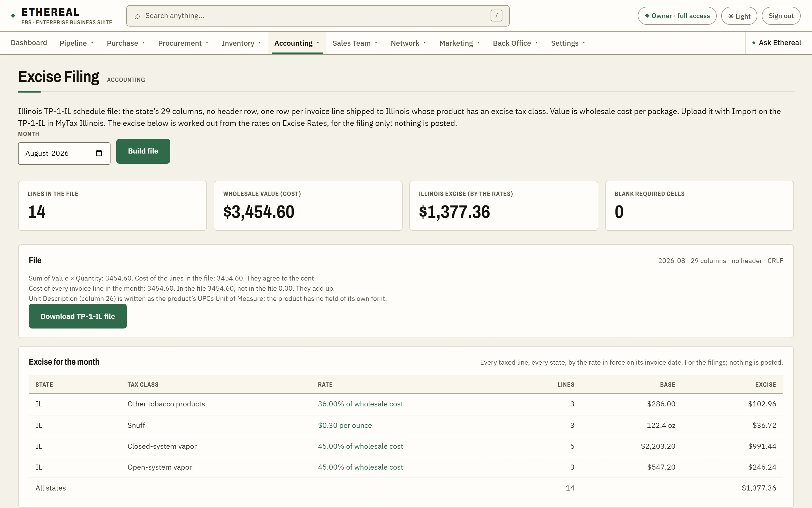Image resolution: width=812 pixels, height=508 pixels.
Task: Click the Excise for the month heading
Action: point(64,362)
